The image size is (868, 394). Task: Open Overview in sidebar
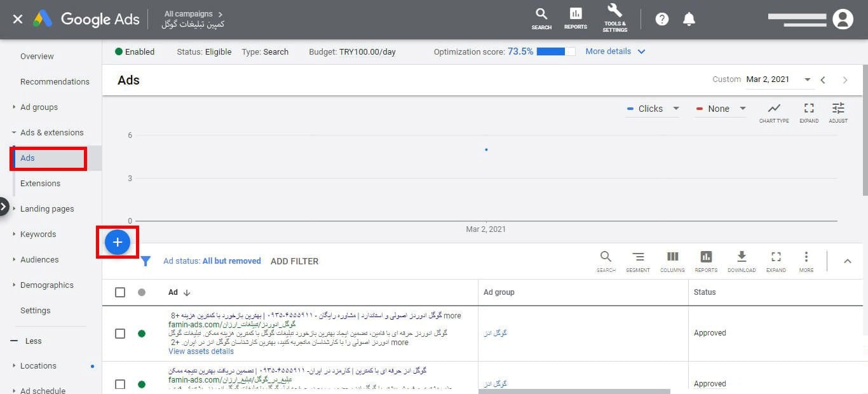(x=37, y=56)
